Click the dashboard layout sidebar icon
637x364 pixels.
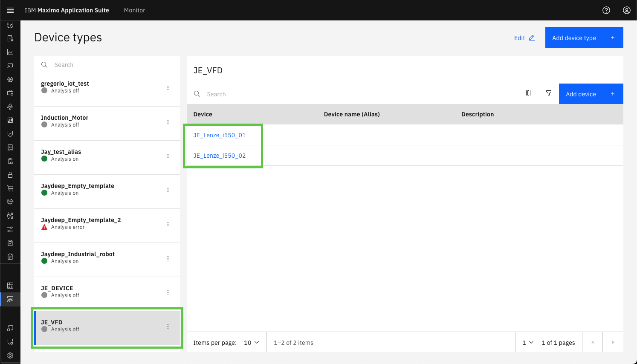(x=10, y=286)
